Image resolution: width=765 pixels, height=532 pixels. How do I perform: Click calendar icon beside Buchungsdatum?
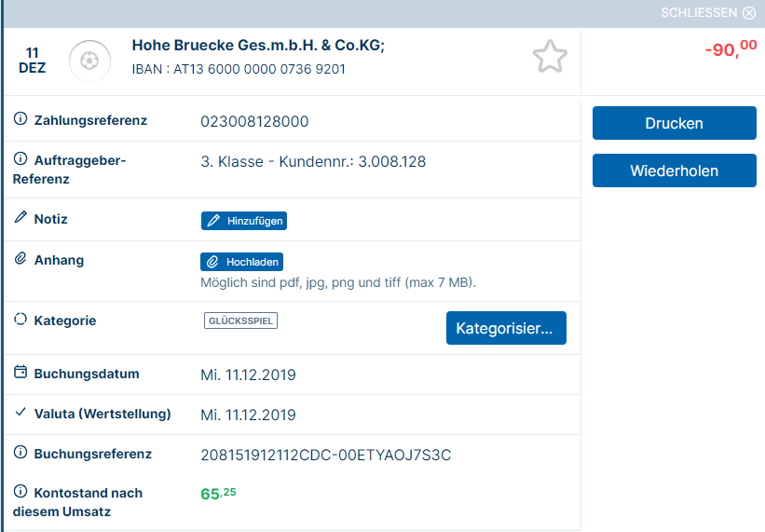coord(20,372)
